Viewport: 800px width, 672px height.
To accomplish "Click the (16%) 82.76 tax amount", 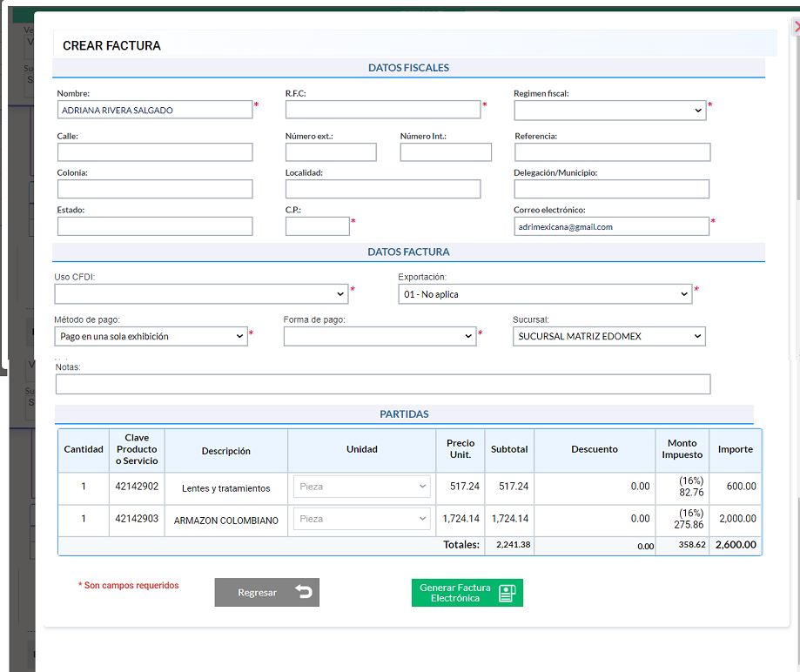I will click(x=691, y=487).
